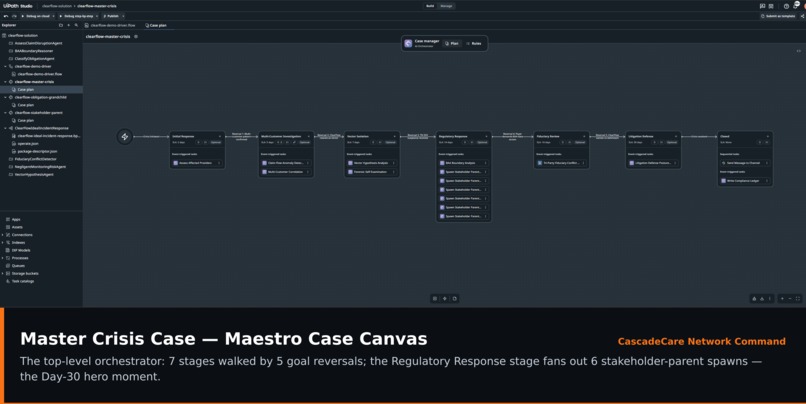The width and height of the screenshot is (806, 404).
Task: Toggle Optional badge on Regulatory Response stage
Action: pyautogui.click(x=482, y=142)
